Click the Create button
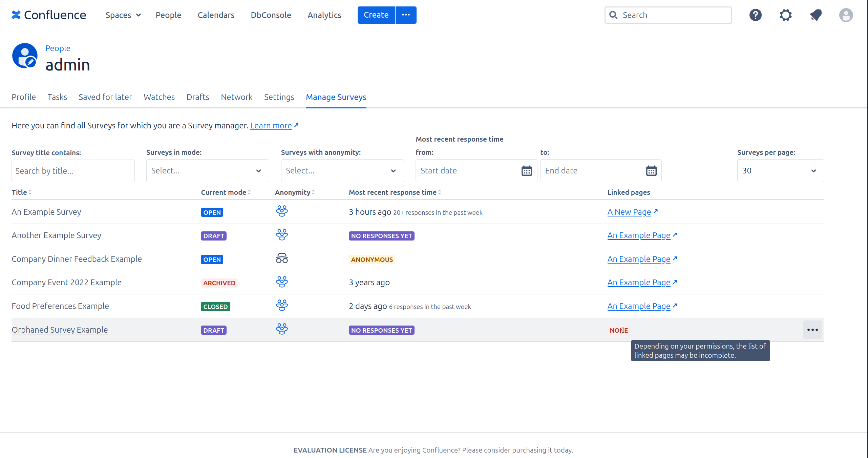Screen dimensions: 868x458 (x=376, y=15)
